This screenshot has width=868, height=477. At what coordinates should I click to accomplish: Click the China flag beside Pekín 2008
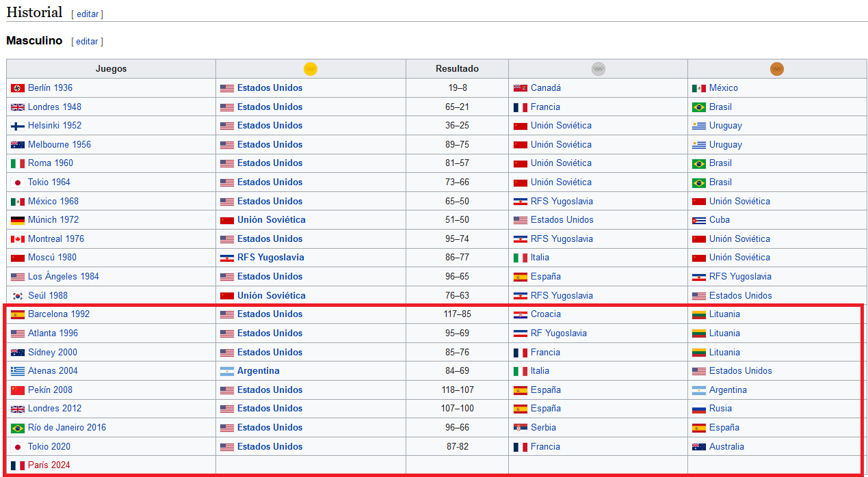pos(18,390)
